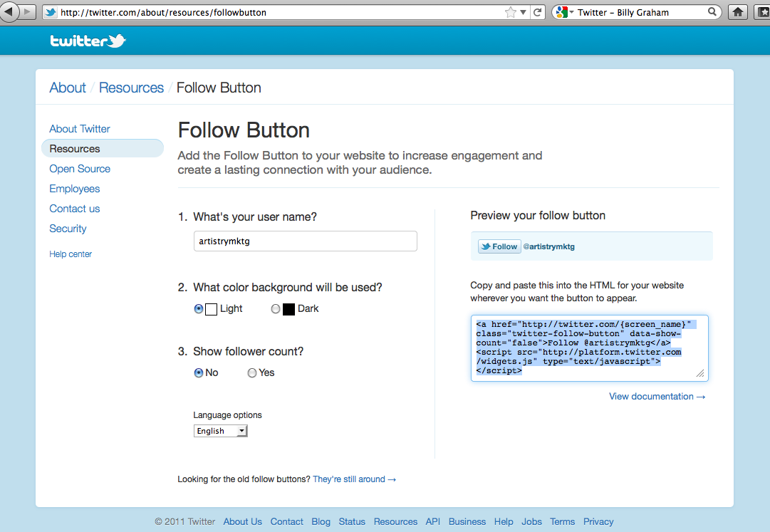Click the browser back arrow button
The image size is (770, 532).
pos(9,11)
